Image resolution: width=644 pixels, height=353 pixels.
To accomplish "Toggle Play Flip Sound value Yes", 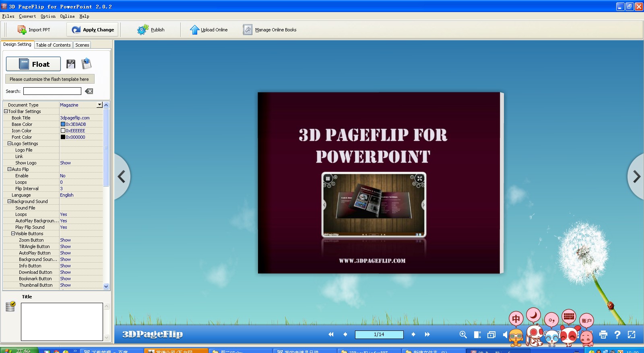I will point(64,227).
